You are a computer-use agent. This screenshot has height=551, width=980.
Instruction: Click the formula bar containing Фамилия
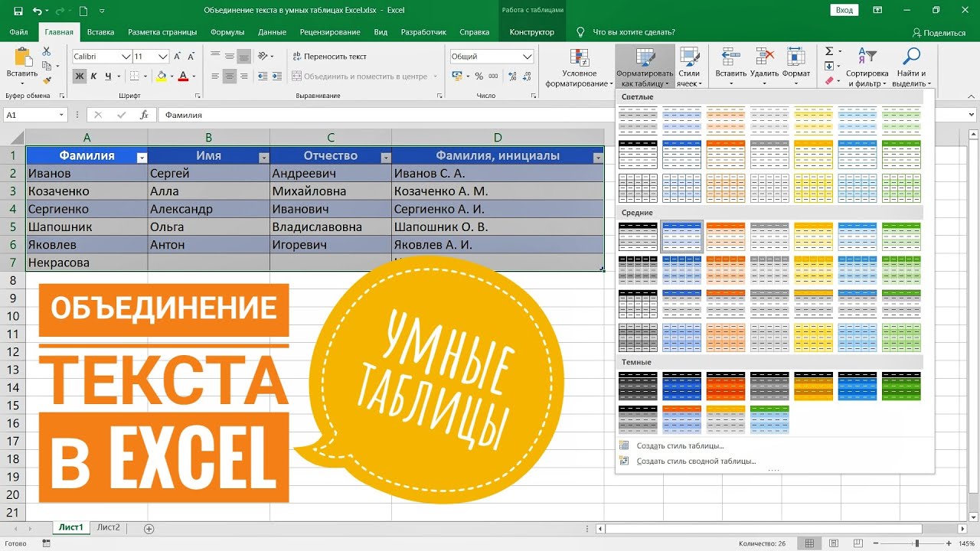[567, 115]
